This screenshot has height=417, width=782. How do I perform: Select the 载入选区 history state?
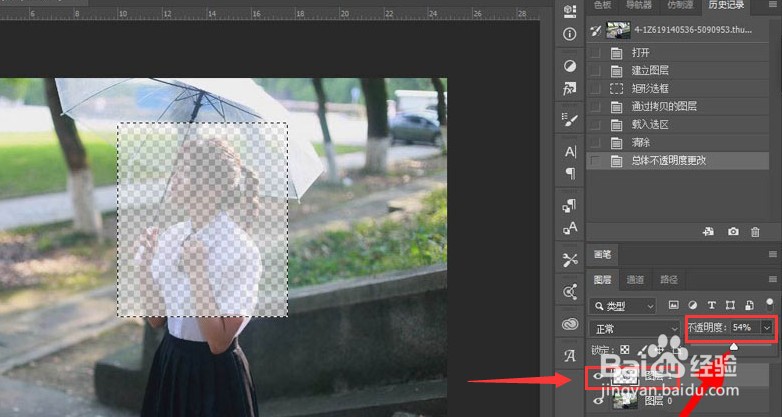[x=678, y=125]
